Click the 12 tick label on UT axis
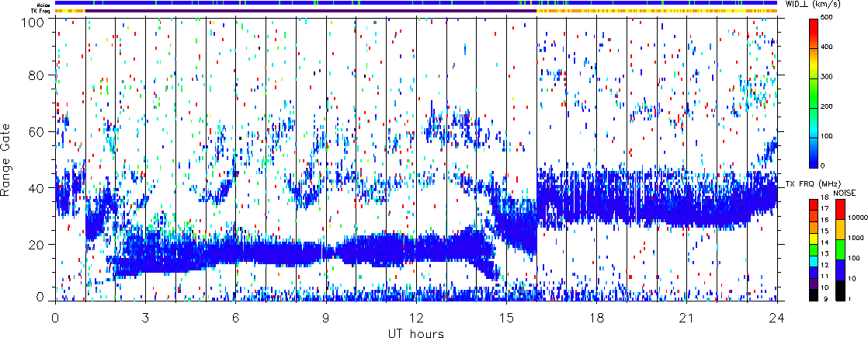This screenshot has width=868, height=338. pos(416,317)
